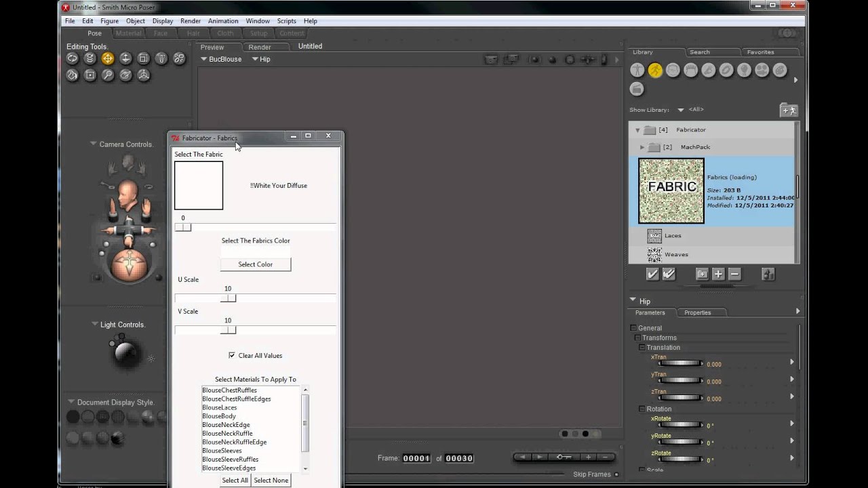
Task: Apply library item with single checkmark
Action: (652, 274)
